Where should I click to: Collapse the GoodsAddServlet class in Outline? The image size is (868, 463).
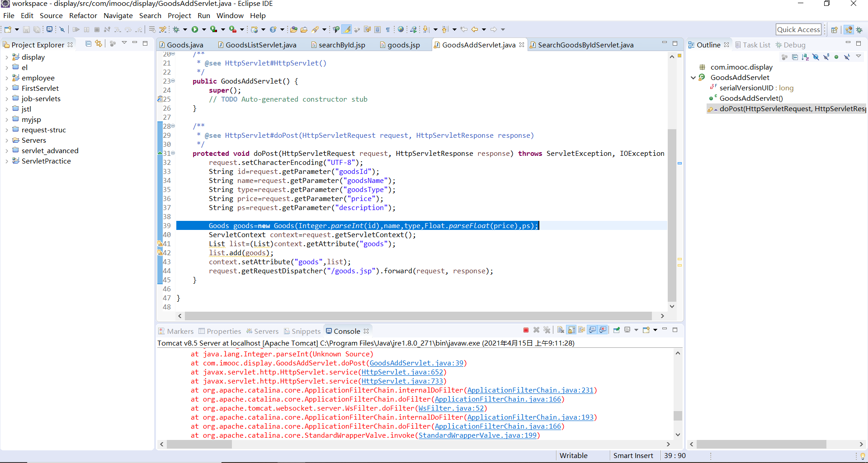pyautogui.click(x=693, y=78)
